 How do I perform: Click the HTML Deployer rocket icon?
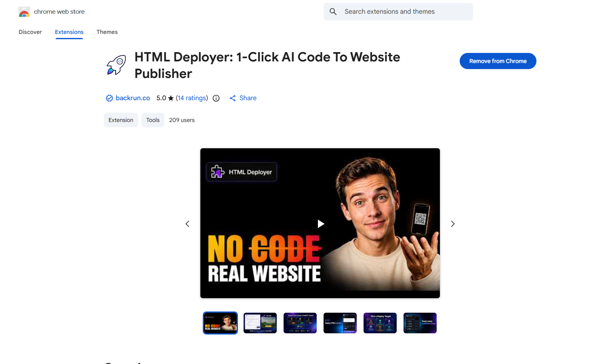coord(116,65)
